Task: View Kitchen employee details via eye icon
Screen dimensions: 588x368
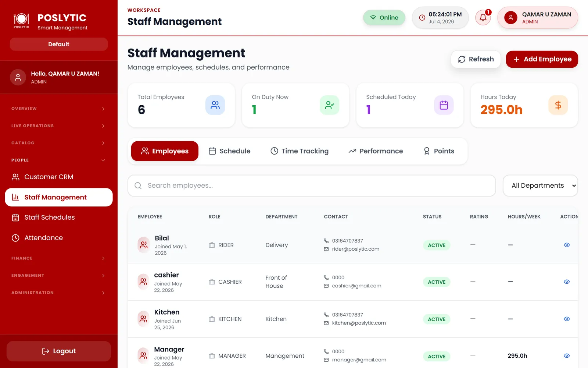Action: pyautogui.click(x=567, y=319)
